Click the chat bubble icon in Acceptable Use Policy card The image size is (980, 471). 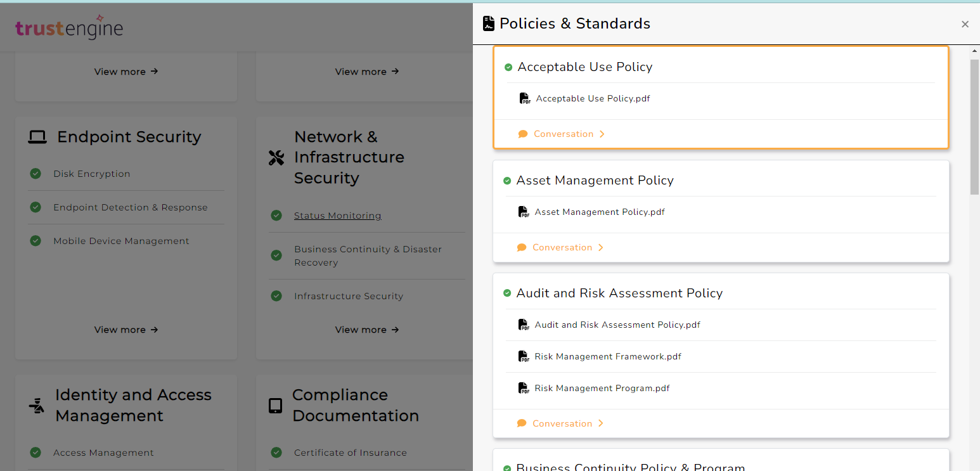click(x=523, y=134)
